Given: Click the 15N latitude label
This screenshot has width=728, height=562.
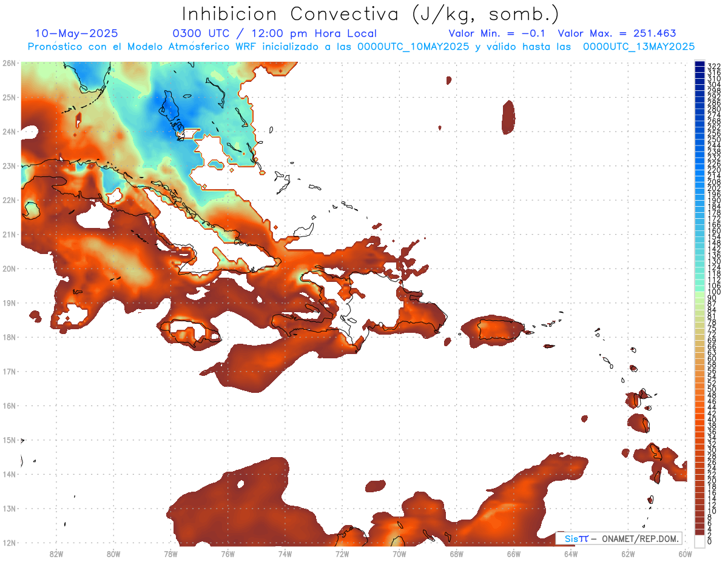Looking at the screenshot, I should pyautogui.click(x=8, y=440).
